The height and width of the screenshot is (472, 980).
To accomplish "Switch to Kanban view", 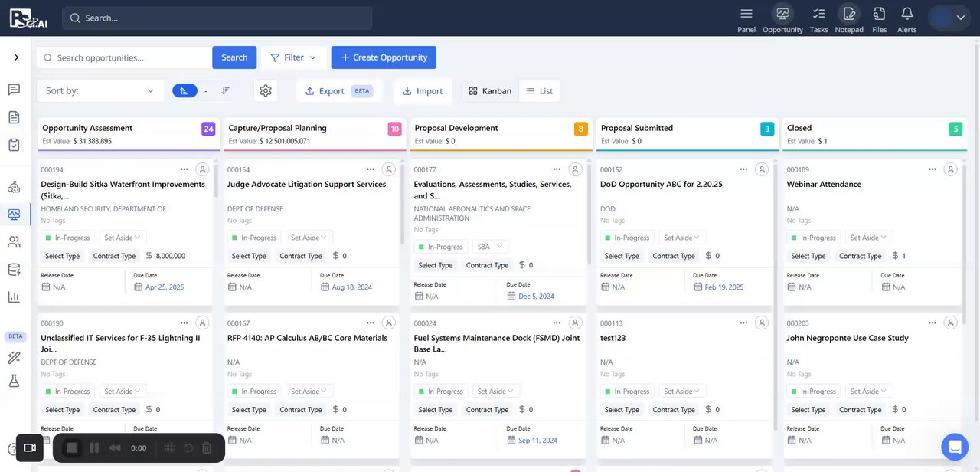I will [490, 90].
